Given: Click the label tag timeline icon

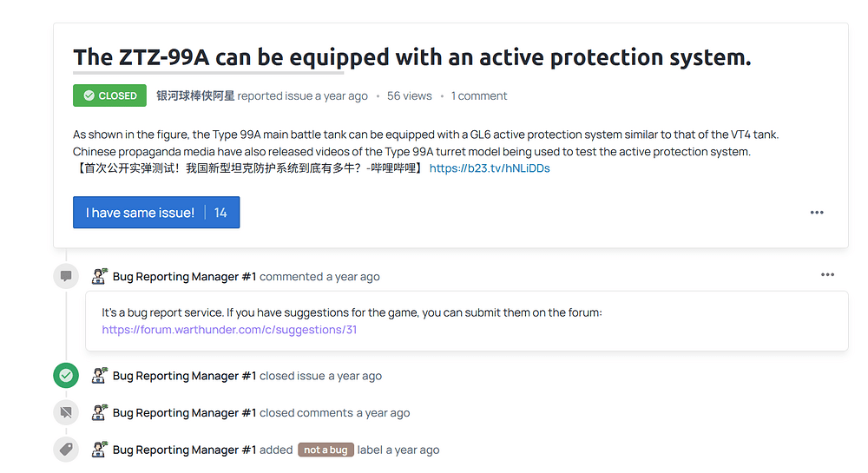Looking at the screenshot, I should [66, 450].
